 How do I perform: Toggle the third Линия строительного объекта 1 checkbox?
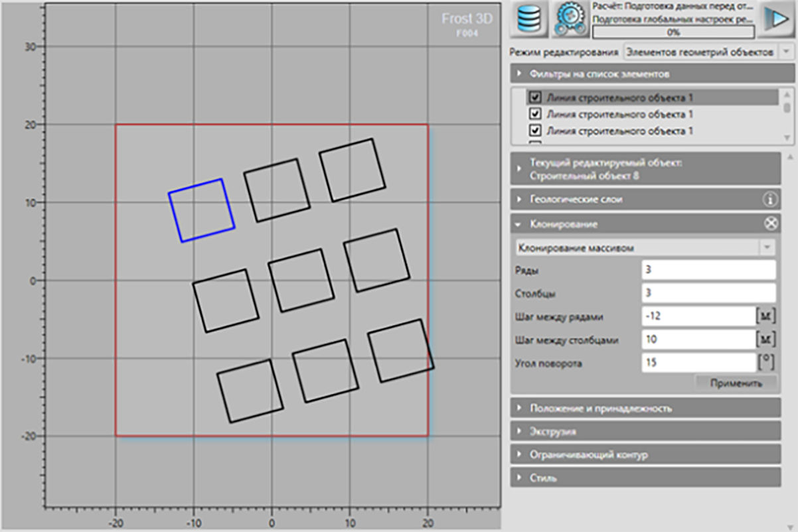[535, 131]
